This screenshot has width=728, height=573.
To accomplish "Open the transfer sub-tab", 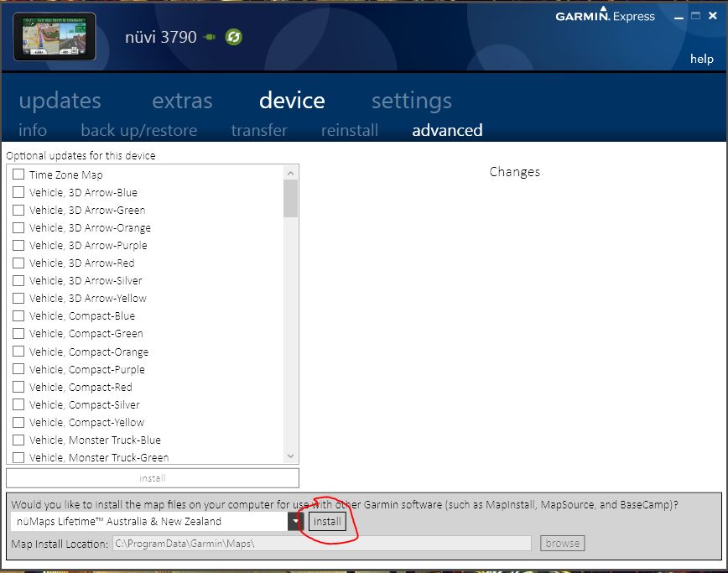I will point(259,131).
